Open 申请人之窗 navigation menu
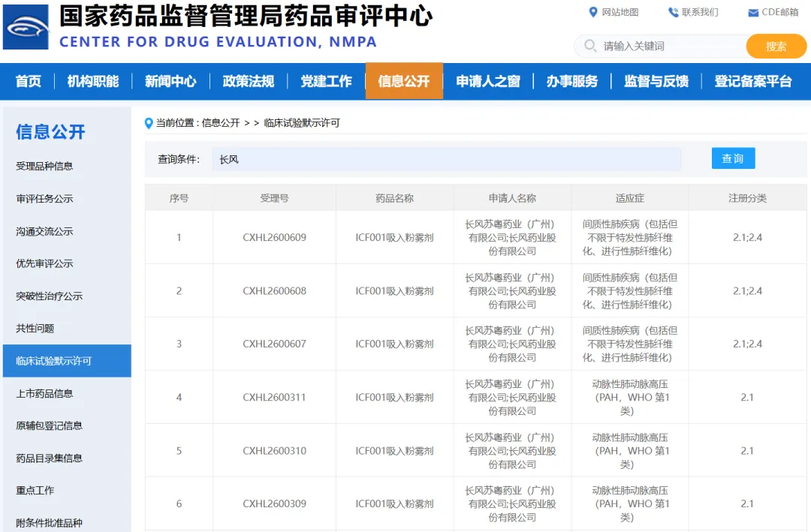This screenshot has width=811, height=532. tap(488, 81)
